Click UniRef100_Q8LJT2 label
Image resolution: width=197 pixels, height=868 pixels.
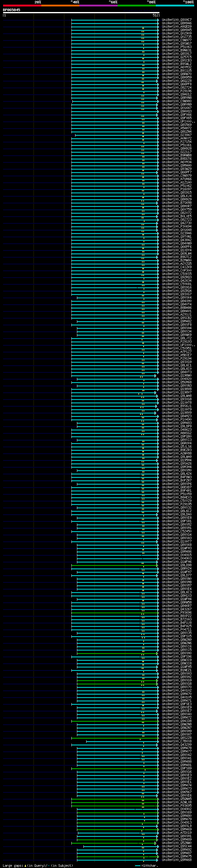[x=177, y=338]
